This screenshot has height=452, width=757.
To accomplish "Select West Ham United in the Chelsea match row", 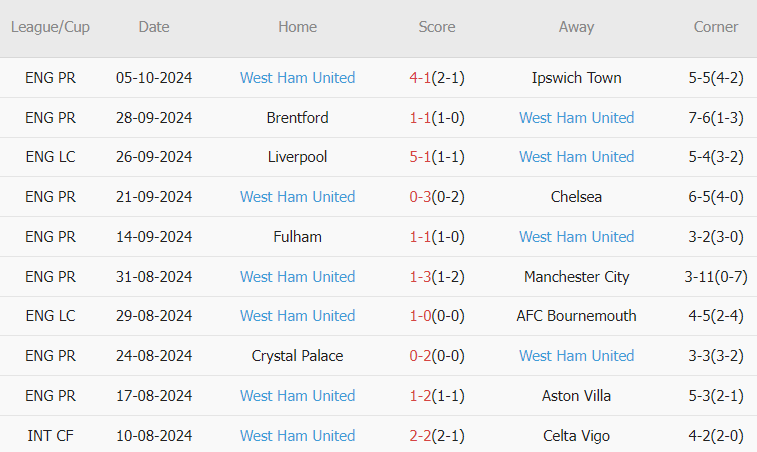I will (x=297, y=197).
